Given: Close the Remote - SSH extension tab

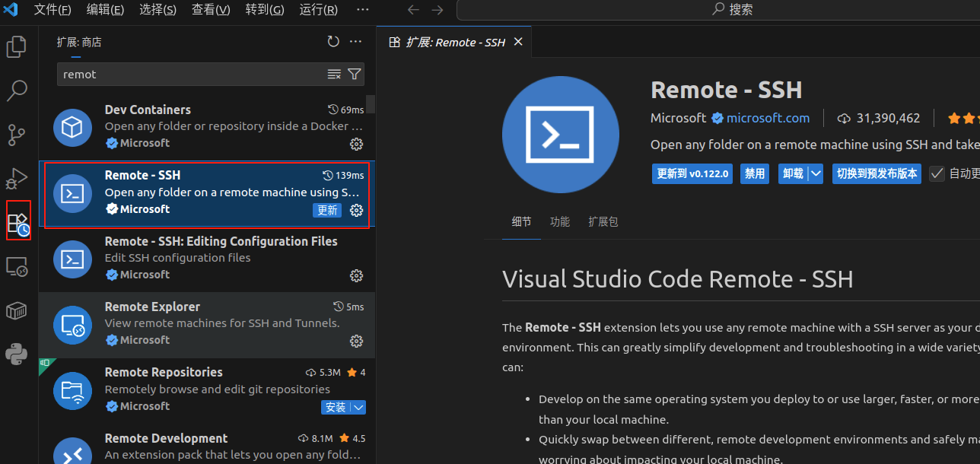Looking at the screenshot, I should (518, 42).
